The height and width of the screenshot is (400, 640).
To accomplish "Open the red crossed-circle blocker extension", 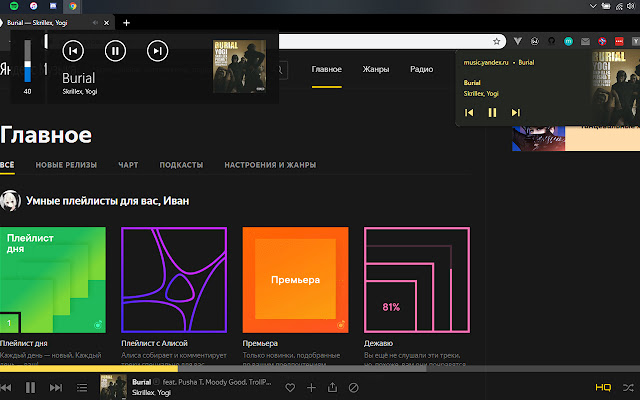I will click(x=602, y=41).
